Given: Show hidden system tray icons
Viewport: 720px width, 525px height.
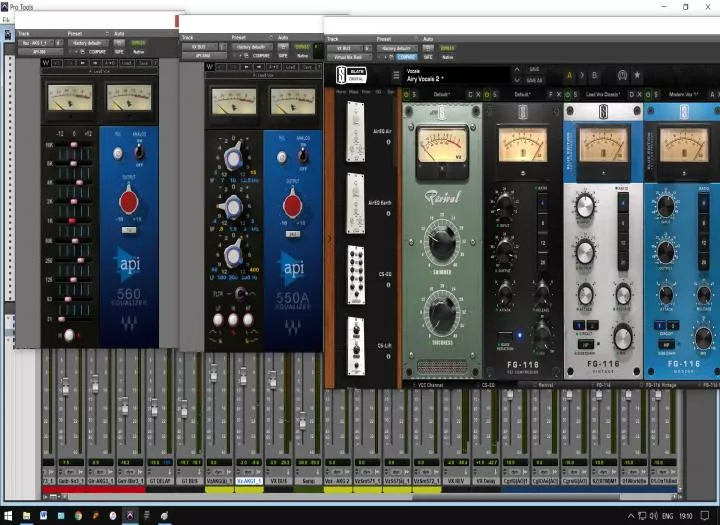Looking at the screenshot, I should 631,516.
